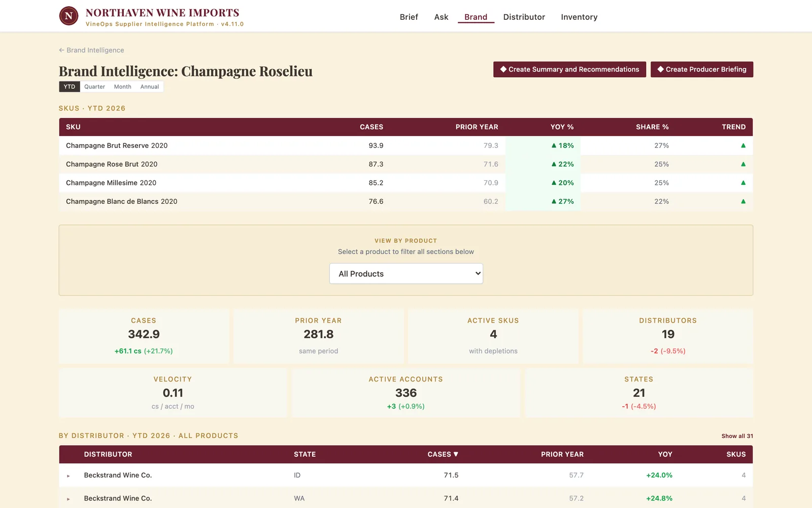Viewport: 812px width, 508px height.
Task: Click trend arrow for Champagne Blanc de Blancs 2020
Action: [743, 202]
